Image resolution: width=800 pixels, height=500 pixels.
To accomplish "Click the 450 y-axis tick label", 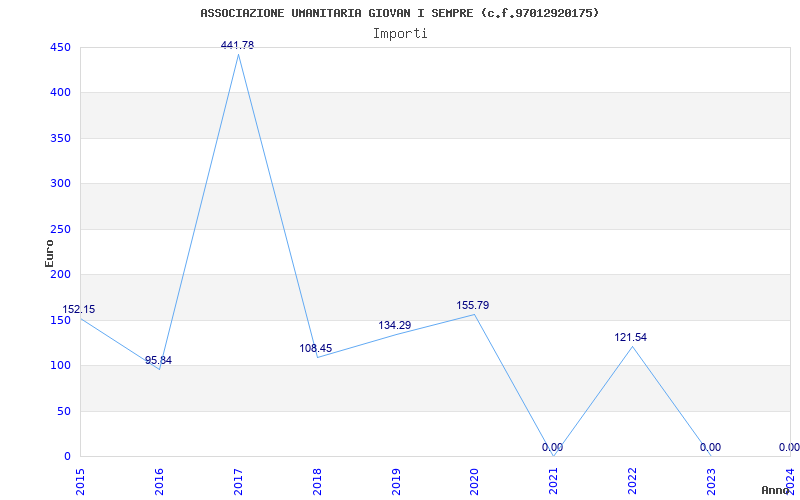I will [60, 47].
